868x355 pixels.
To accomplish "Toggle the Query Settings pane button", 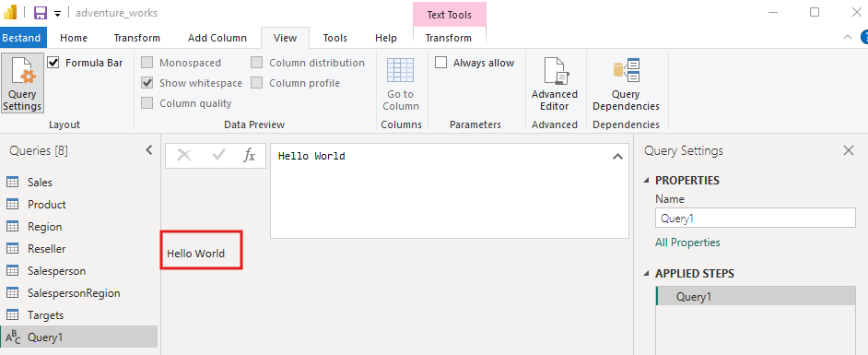I will [x=22, y=83].
